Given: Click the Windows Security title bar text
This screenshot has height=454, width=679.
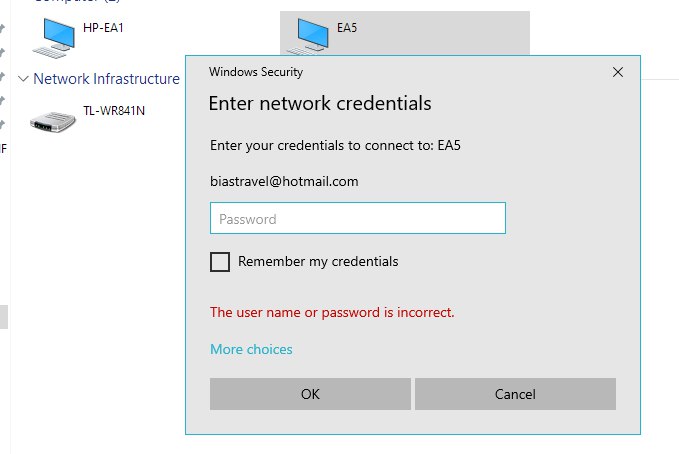Looking at the screenshot, I should (255, 72).
